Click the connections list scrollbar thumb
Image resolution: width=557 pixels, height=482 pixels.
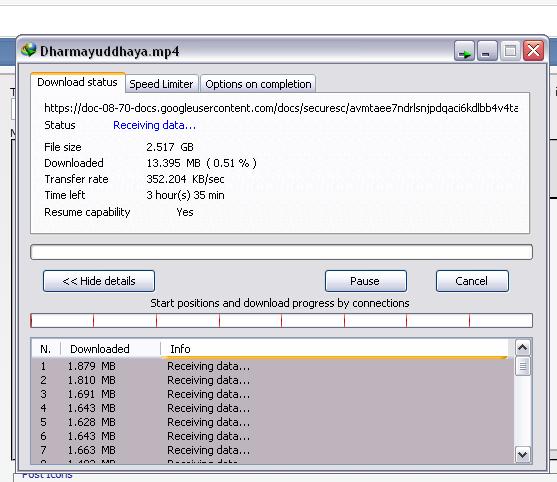pos(523,366)
